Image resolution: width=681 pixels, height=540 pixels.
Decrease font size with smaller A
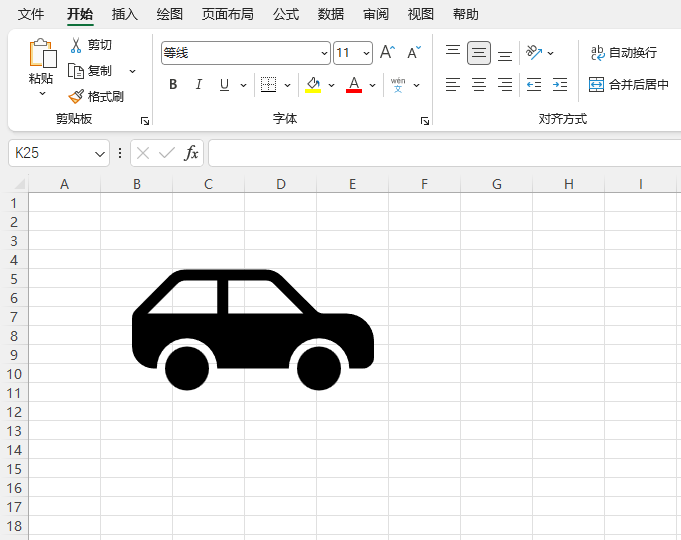(414, 53)
